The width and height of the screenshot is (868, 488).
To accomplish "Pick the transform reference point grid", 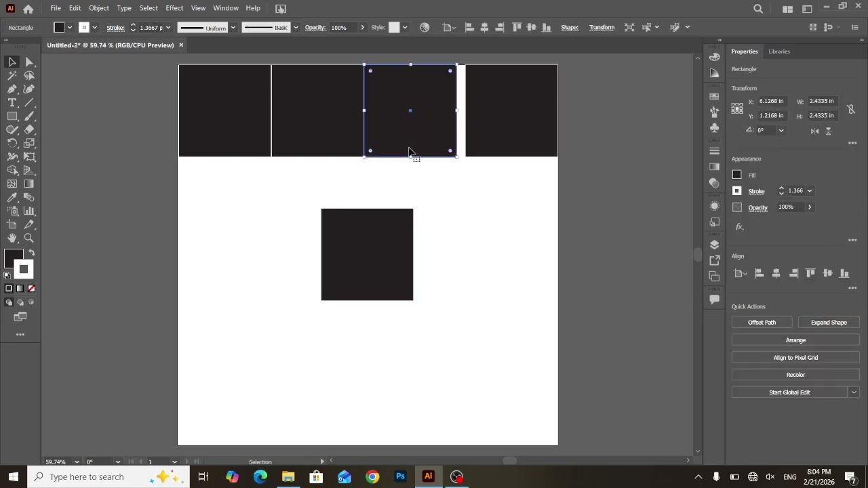I will coord(737,108).
